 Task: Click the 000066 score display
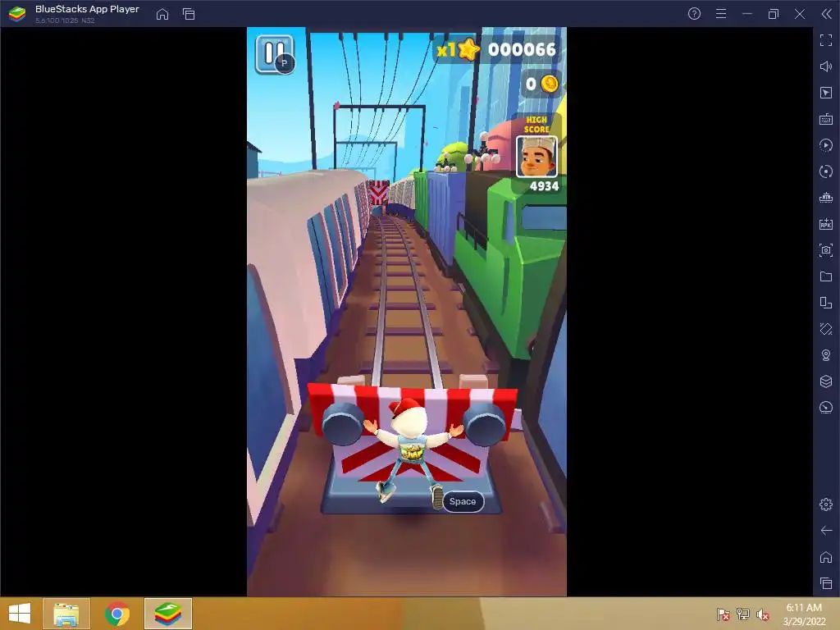522,49
